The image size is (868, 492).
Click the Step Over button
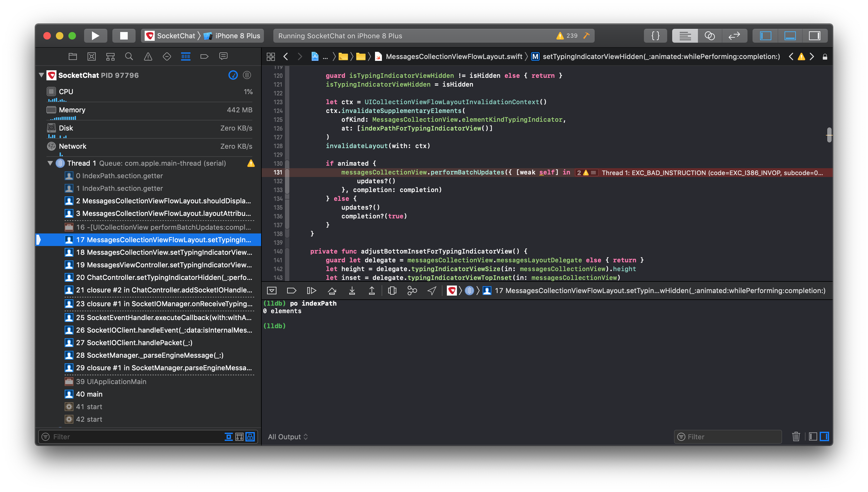click(332, 291)
